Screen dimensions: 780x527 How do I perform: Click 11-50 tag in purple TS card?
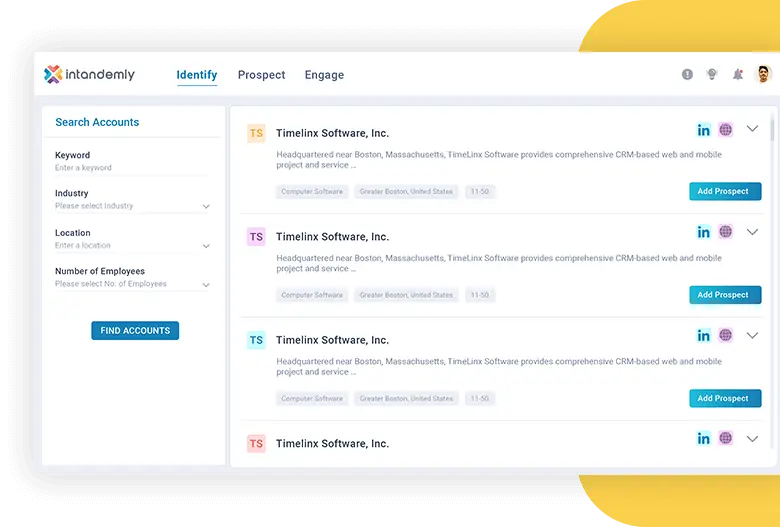point(480,295)
